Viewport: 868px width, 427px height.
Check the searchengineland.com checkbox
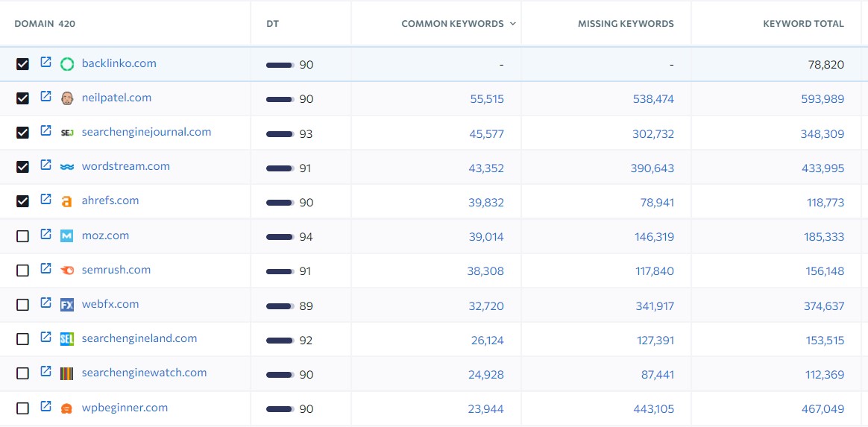coord(22,339)
